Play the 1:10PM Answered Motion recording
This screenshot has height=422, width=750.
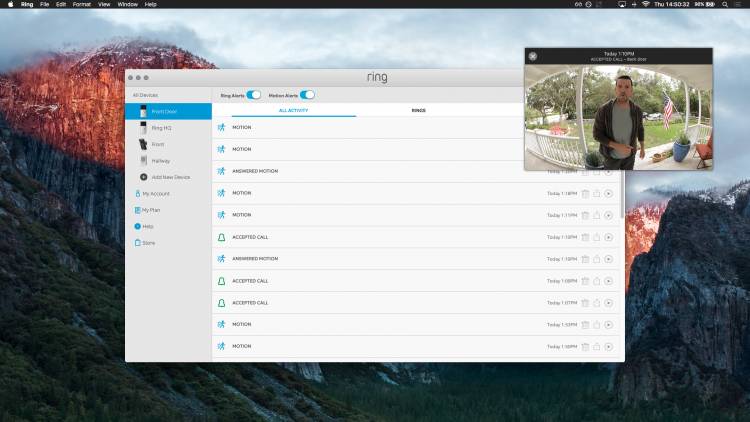pyautogui.click(x=608, y=259)
